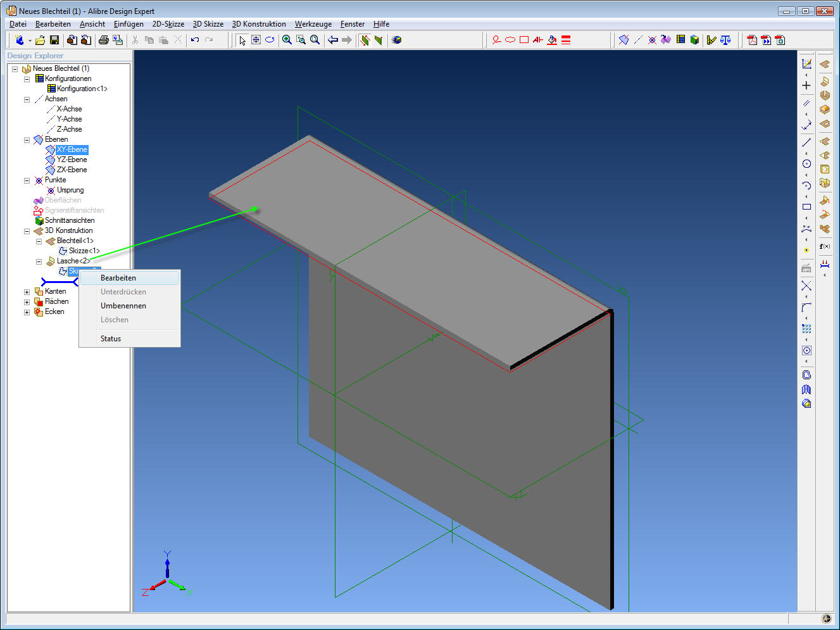Open the New document dropdown arrow
Image resolution: width=840 pixels, height=630 pixels.
[29, 41]
